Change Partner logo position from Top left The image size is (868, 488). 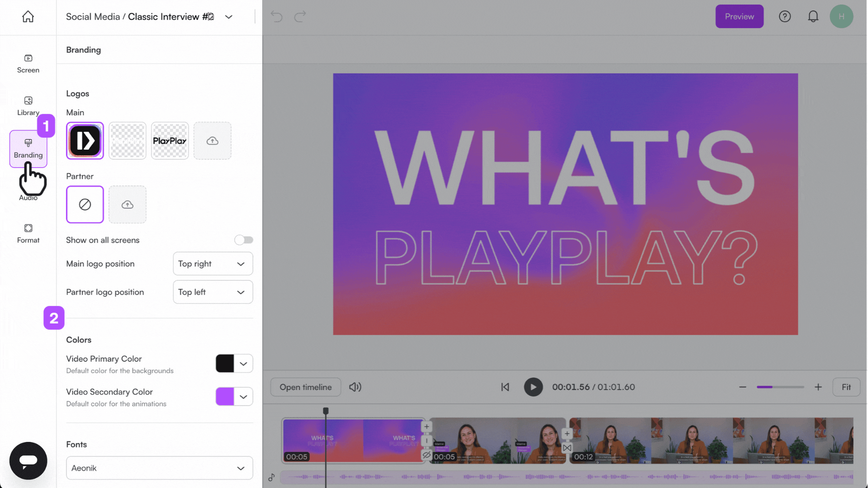pos(212,292)
